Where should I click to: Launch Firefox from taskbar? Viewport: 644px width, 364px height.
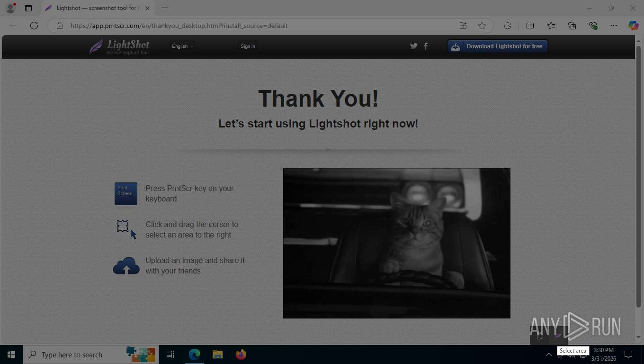click(241, 355)
